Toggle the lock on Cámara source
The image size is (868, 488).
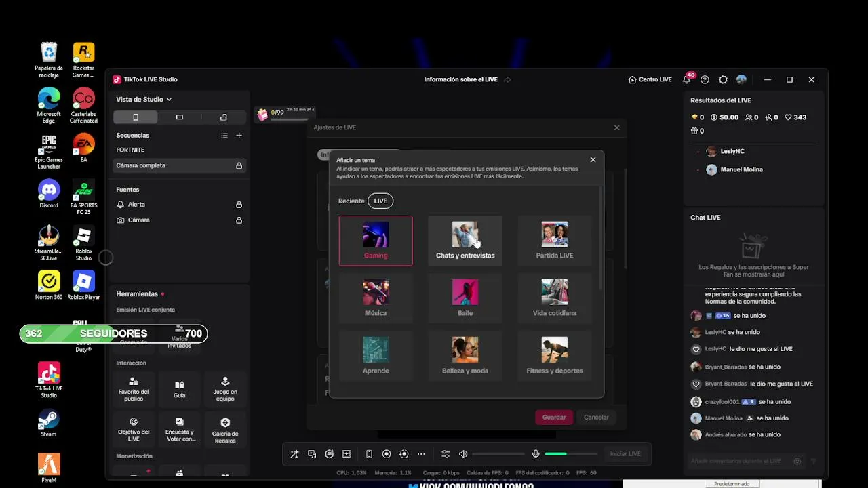(239, 220)
